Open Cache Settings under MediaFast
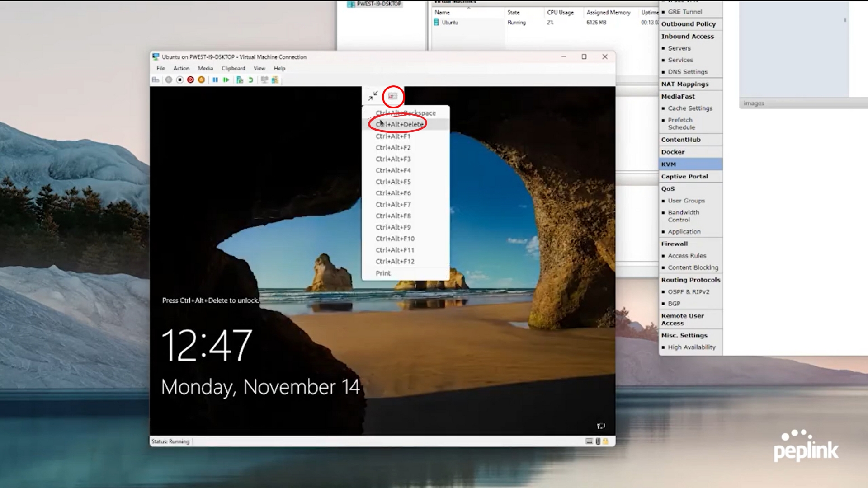868x488 pixels. [690, 108]
